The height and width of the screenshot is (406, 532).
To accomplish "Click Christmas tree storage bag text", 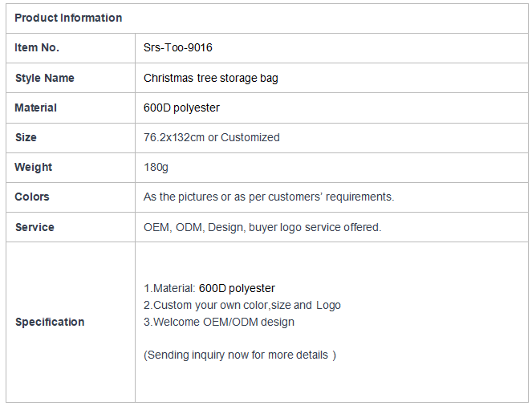I will 211,78.
